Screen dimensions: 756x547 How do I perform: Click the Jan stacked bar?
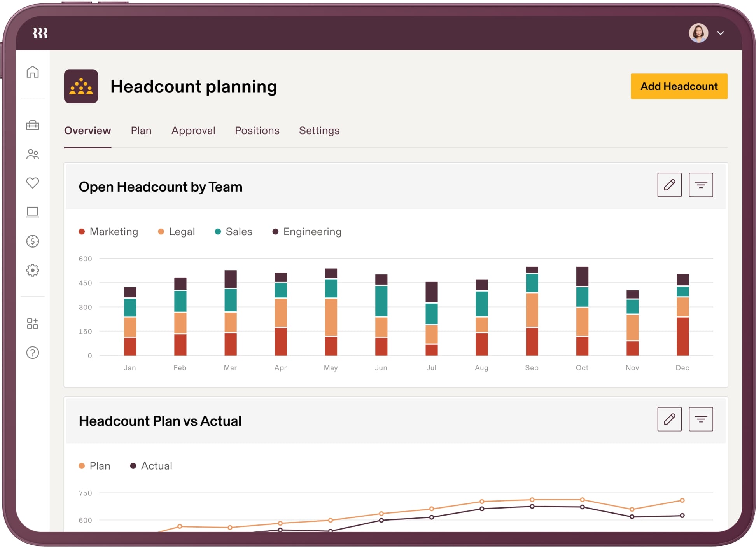pyautogui.click(x=130, y=321)
